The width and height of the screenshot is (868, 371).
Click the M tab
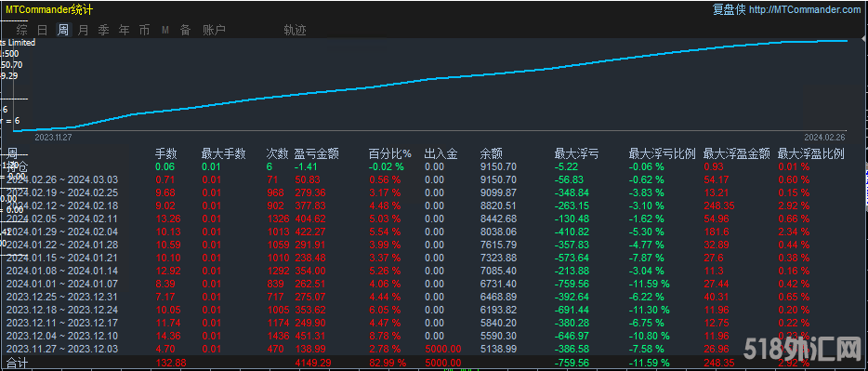click(165, 30)
